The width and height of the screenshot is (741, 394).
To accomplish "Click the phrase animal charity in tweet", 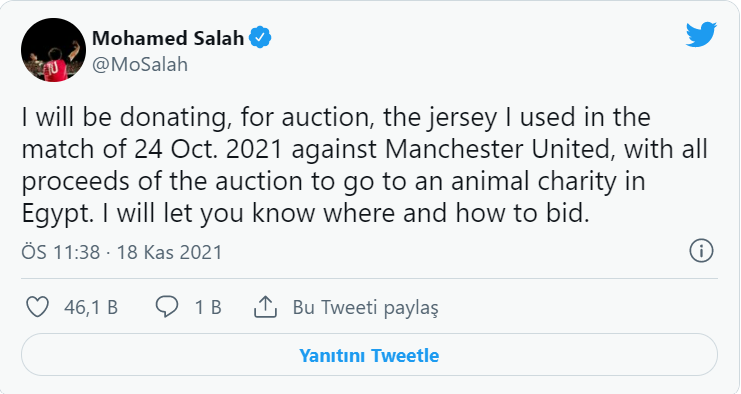I will click(534, 182).
